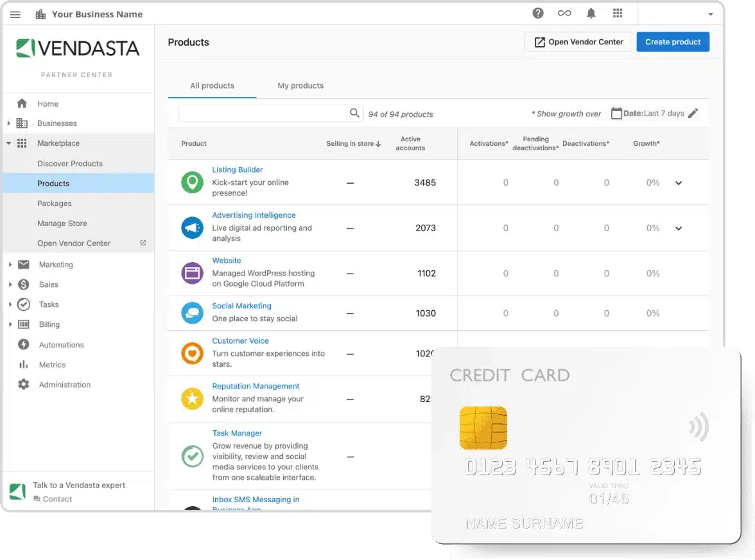Image resolution: width=755 pixels, height=560 pixels.
Task: Click the pencil icon to edit date range
Action: pos(693,114)
